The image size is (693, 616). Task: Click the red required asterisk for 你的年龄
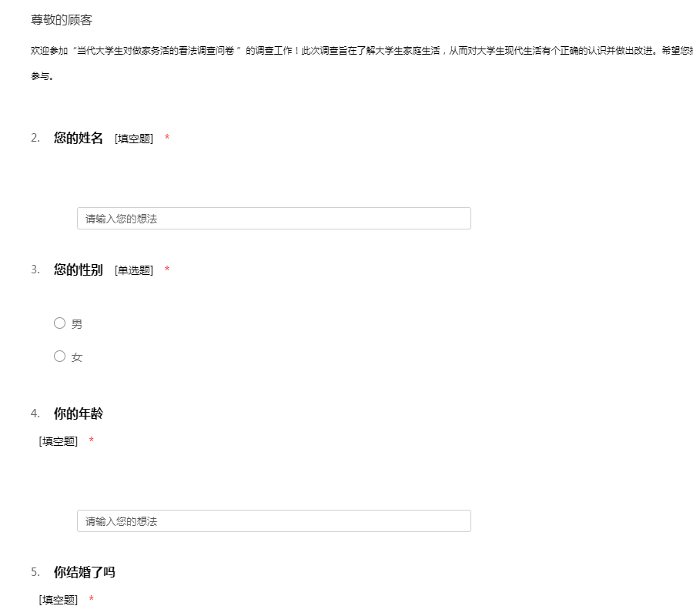pyautogui.click(x=92, y=441)
